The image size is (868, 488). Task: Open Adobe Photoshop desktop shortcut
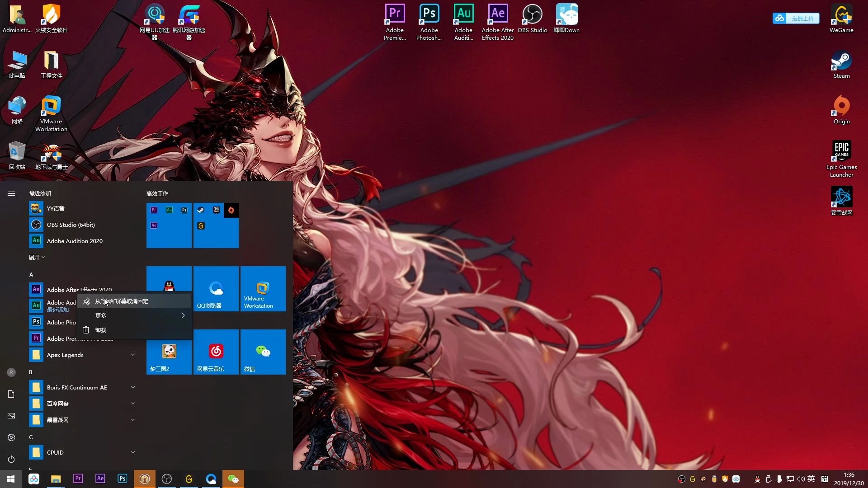[x=429, y=22]
